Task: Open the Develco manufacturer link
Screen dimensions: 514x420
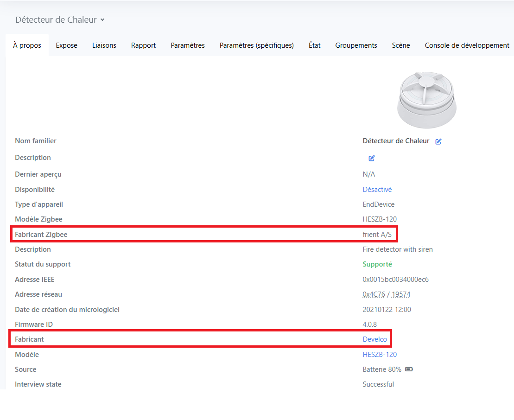Action: [374, 339]
